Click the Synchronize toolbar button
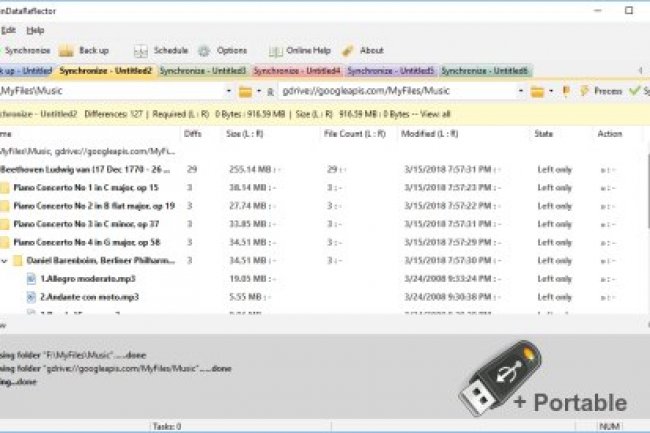650x433 pixels. (x=28, y=50)
